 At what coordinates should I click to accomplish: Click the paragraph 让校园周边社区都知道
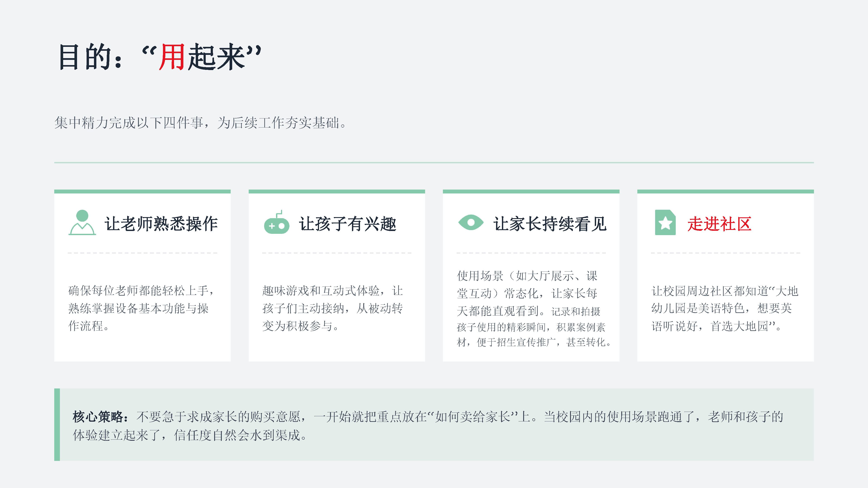(x=725, y=308)
